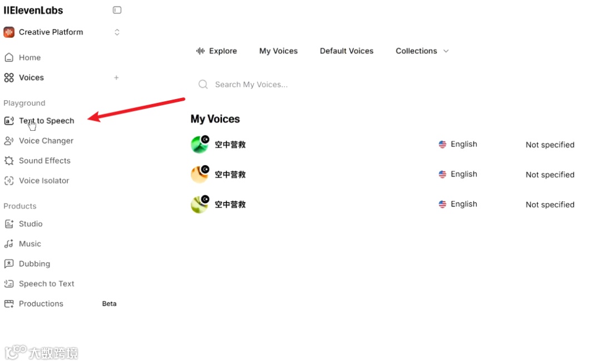
Task: Click the search magnifier icon
Action: pyautogui.click(x=203, y=84)
